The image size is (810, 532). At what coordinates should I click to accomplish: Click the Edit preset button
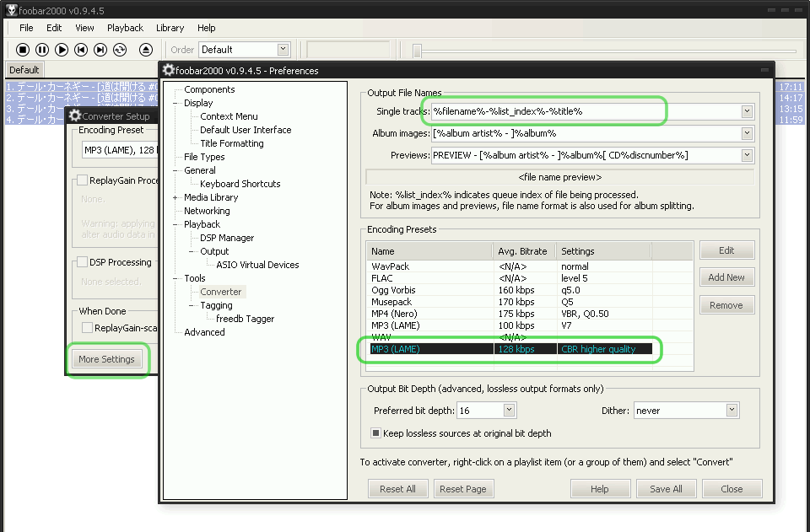click(x=726, y=250)
